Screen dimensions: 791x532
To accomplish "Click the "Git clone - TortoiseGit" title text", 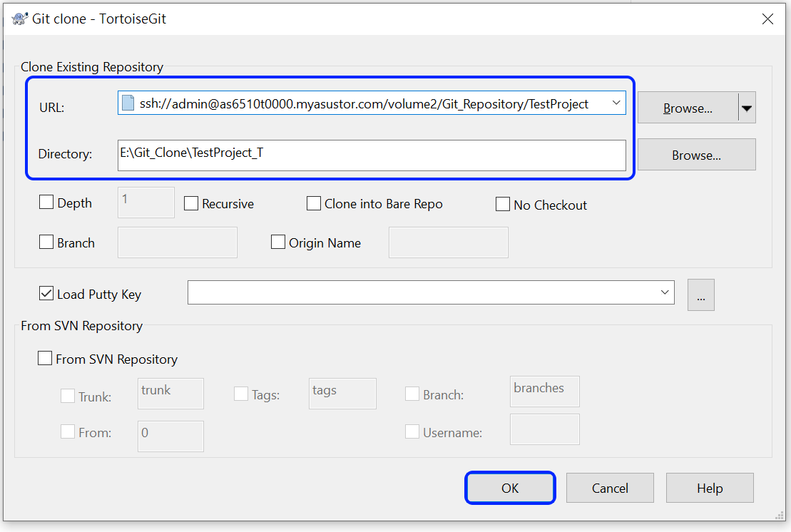I will 99,19.
